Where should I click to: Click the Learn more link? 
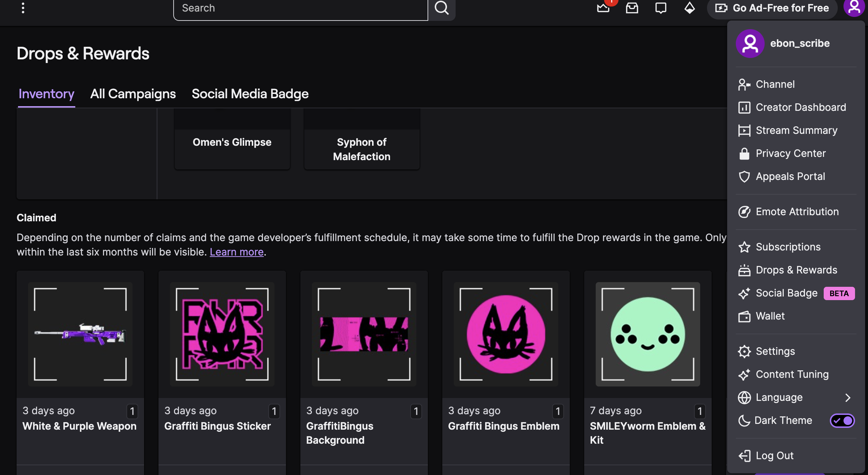237,252
